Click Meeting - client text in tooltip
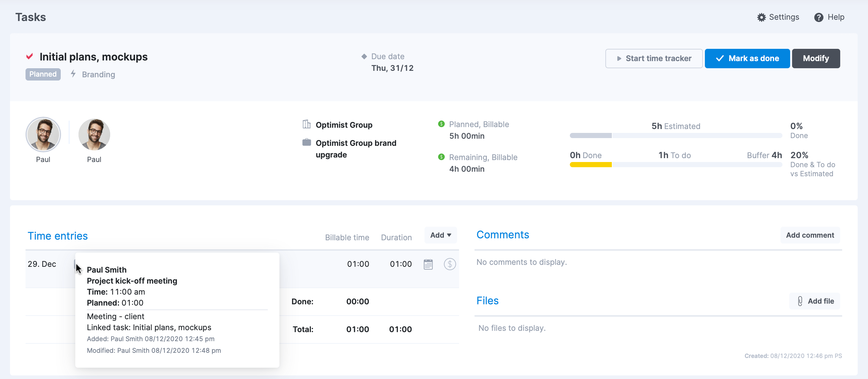868x379 pixels. (115, 316)
